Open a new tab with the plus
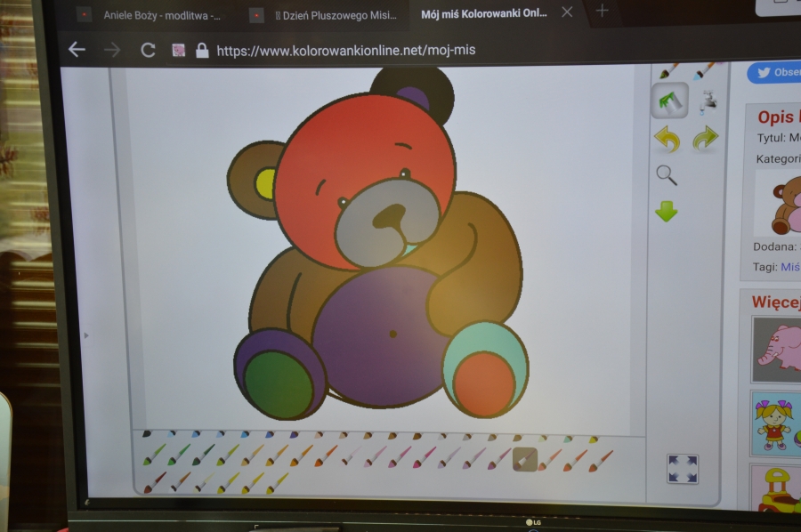 pos(602,11)
